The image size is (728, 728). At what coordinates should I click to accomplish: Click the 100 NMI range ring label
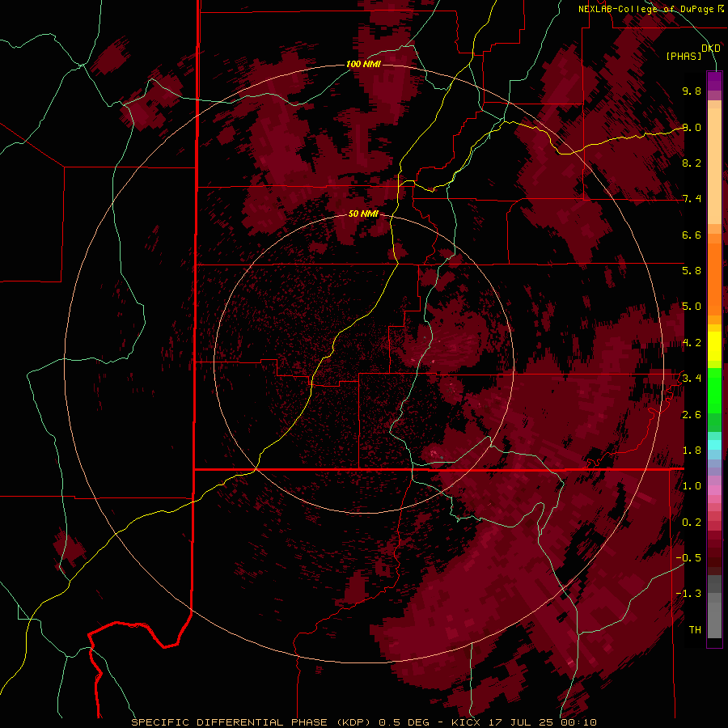coord(363,64)
